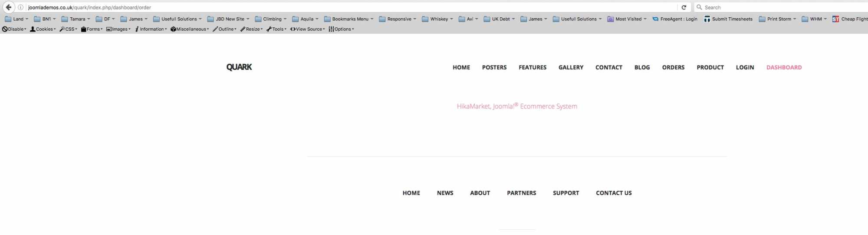The image size is (868, 235).
Task: Open the Most Visited bookmarks folder
Action: tap(627, 19)
